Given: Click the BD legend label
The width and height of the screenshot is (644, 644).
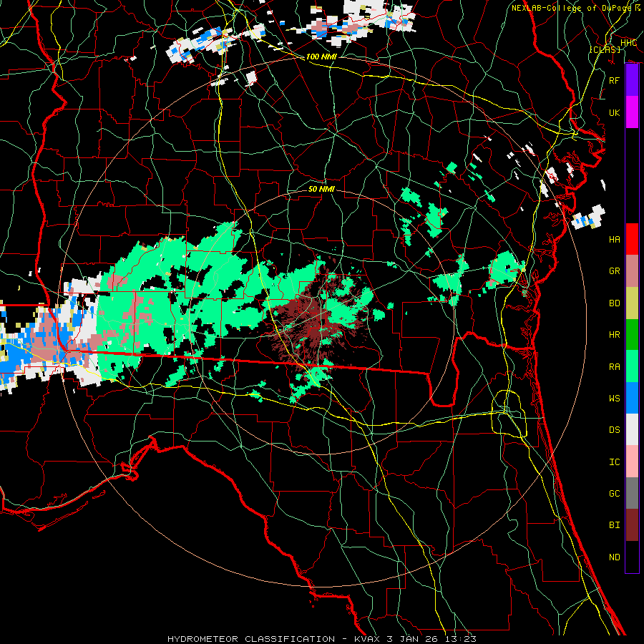Looking at the screenshot, I should pos(615,303).
